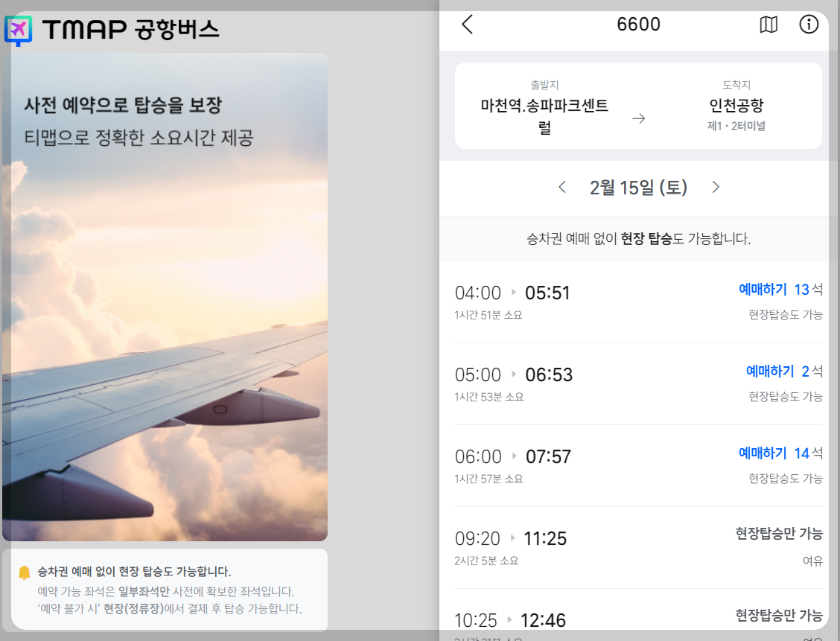Click the 12:46 arrival time
This screenshot has width=840, height=641.
click(543, 621)
